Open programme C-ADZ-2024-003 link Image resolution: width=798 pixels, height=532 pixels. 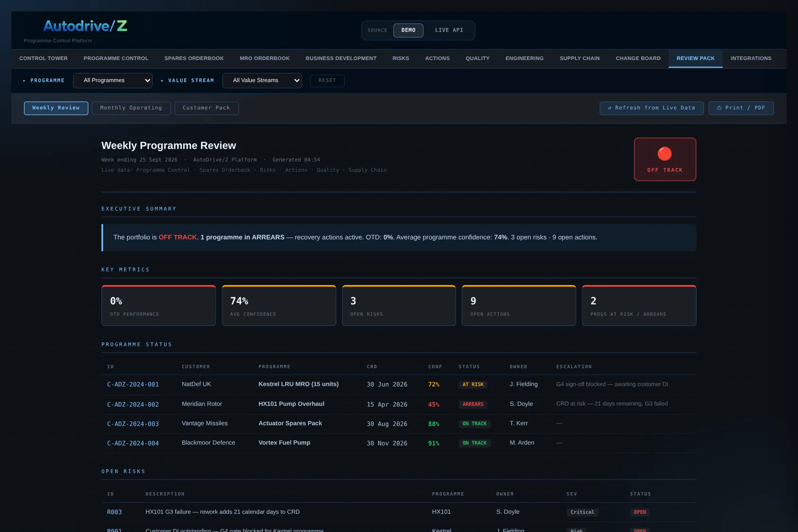tap(133, 424)
